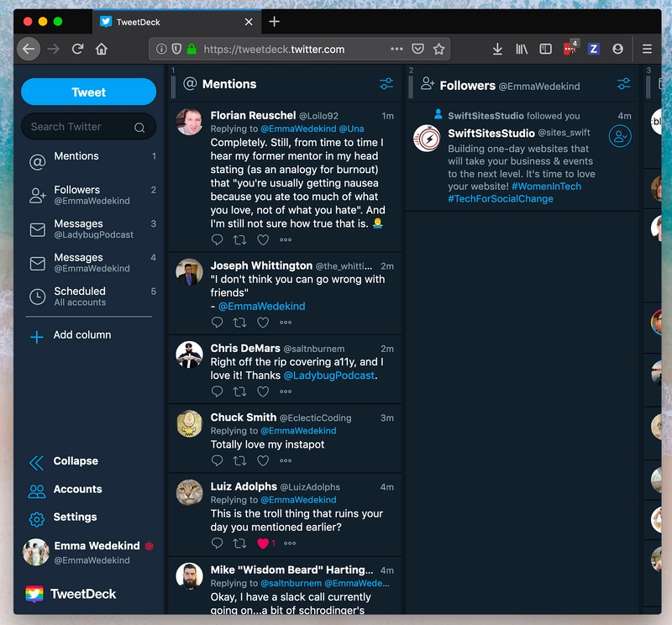
Task: Click @EmmaWedekind link in Joseph's tweet
Action: click(x=262, y=307)
